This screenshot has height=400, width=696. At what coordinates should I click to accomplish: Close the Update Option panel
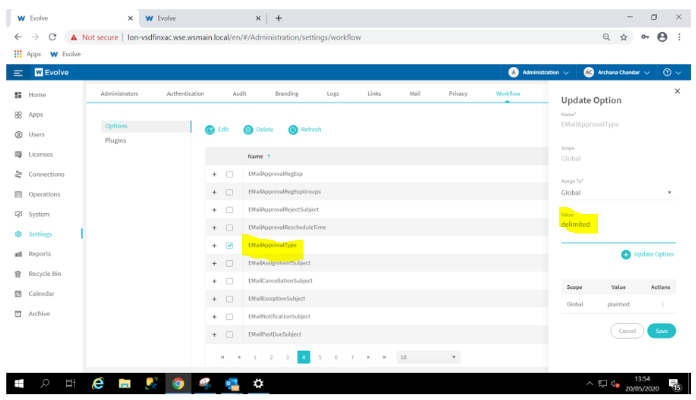pos(677,92)
